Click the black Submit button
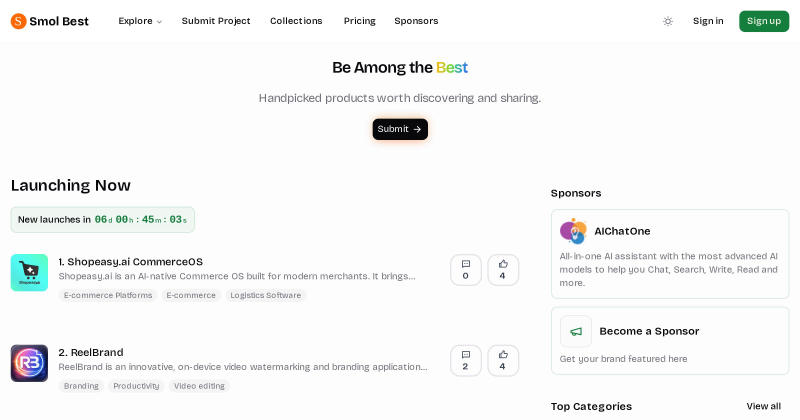The height and width of the screenshot is (420, 800). point(400,129)
